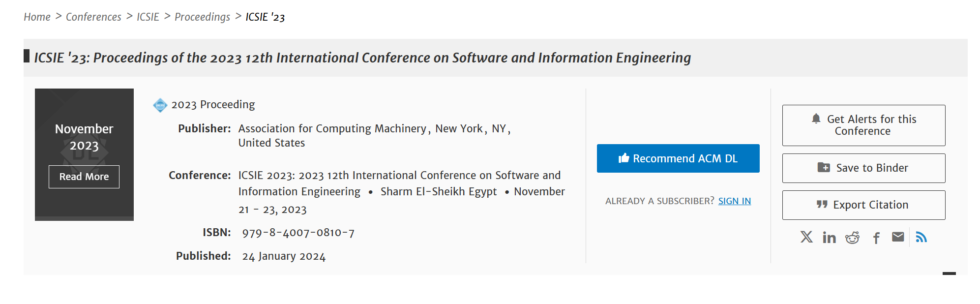Share via email envelope icon
The width and height of the screenshot is (980, 304).
[898, 237]
